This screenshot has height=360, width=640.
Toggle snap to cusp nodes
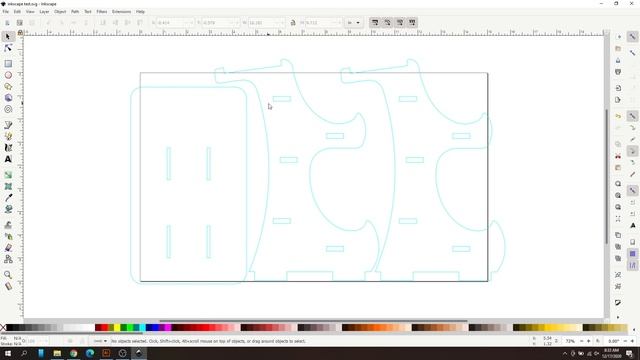pyautogui.click(x=632, y=151)
